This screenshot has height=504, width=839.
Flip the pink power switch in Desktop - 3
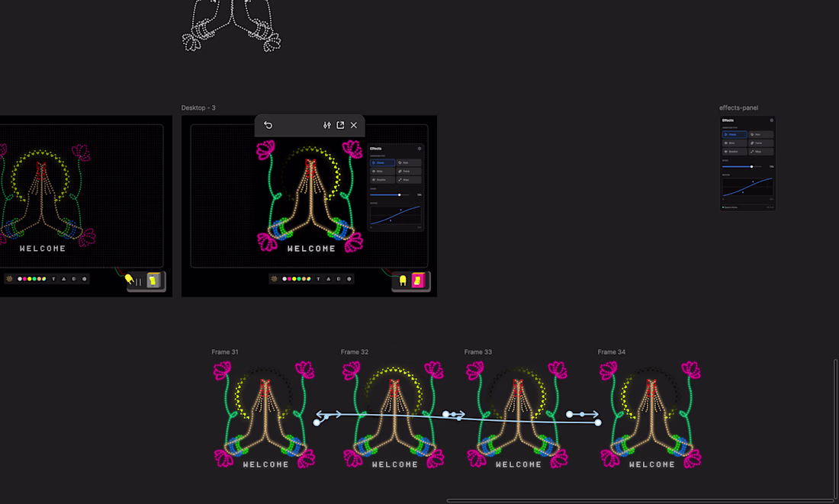[417, 281]
